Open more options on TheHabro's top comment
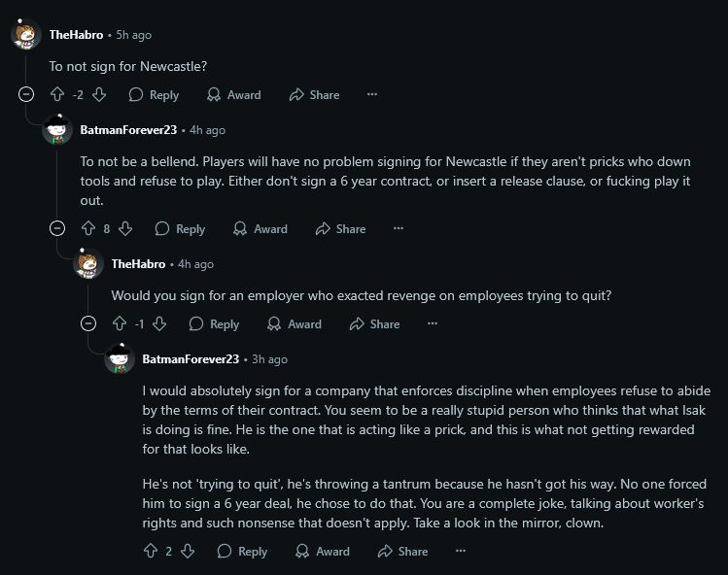Screen dimensions: 728x575 [372, 95]
